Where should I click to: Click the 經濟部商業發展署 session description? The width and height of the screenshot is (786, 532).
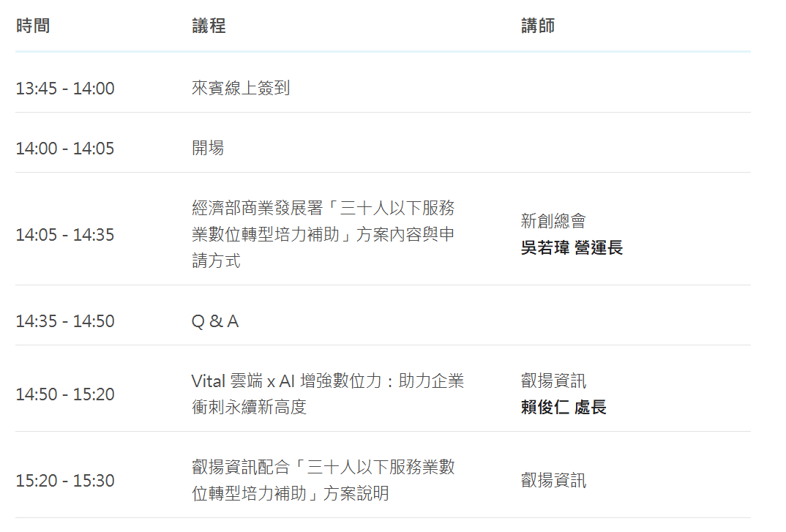coord(323,234)
